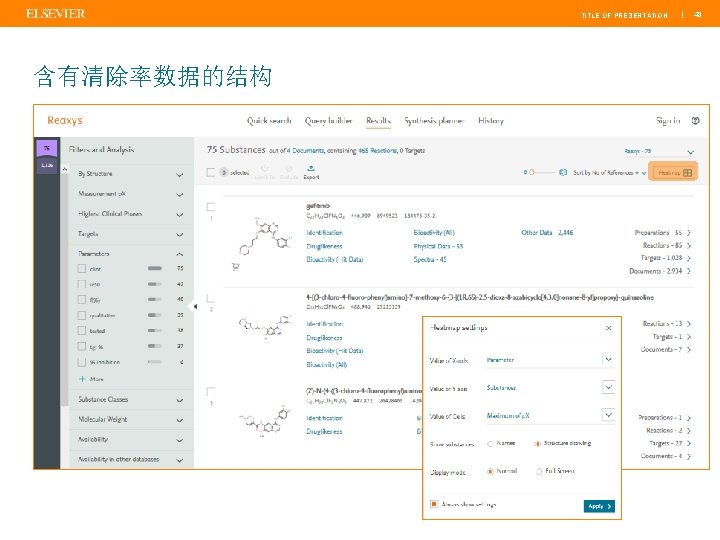Click the Export icon

point(311,168)
